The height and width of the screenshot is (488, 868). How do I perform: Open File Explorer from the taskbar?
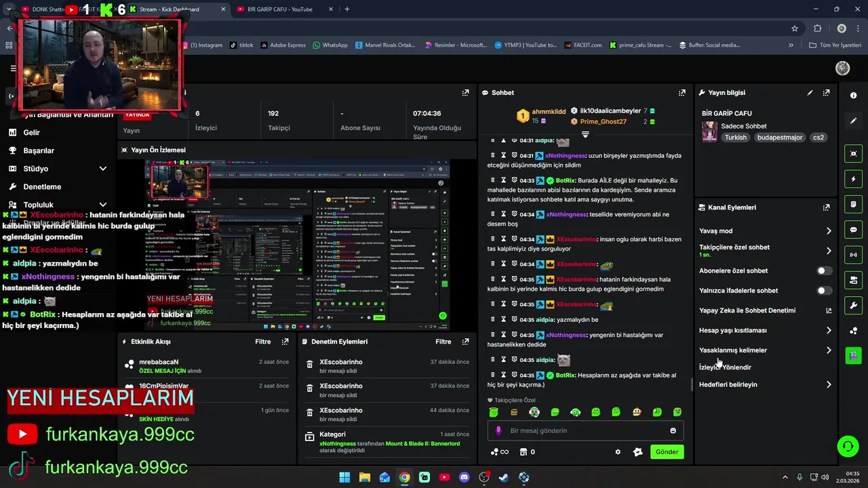(364, 477)
